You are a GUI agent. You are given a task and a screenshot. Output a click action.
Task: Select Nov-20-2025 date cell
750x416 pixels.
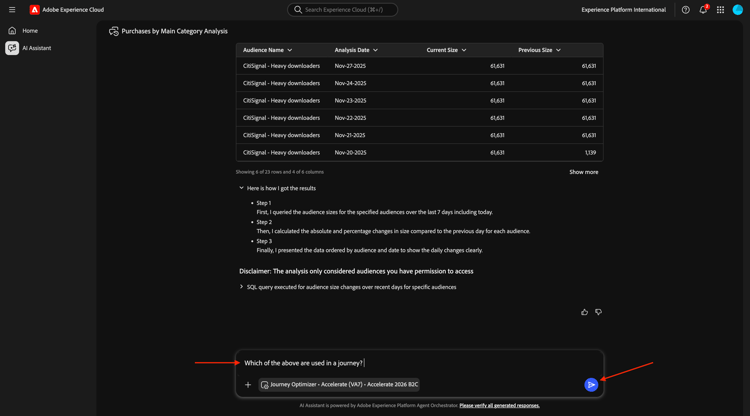[350, 153]
